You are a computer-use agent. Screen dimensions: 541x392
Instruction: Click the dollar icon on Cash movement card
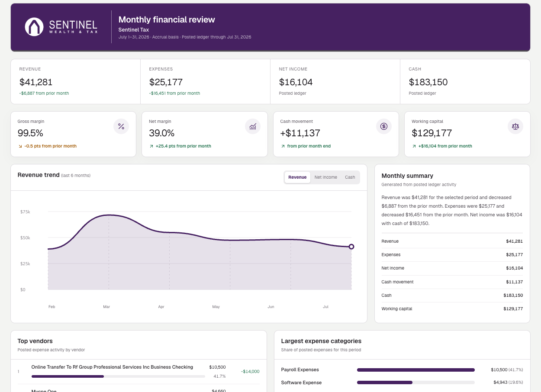click(384, 126)
